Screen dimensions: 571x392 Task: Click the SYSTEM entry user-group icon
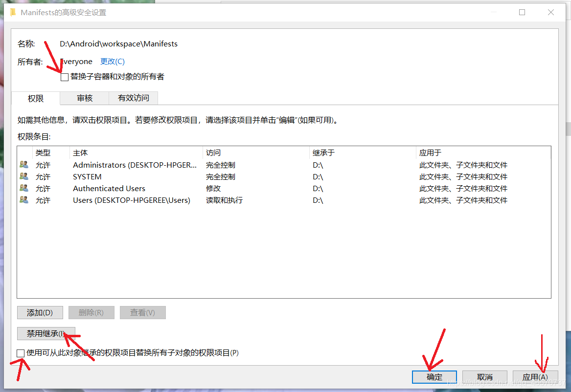pos(24,176)
